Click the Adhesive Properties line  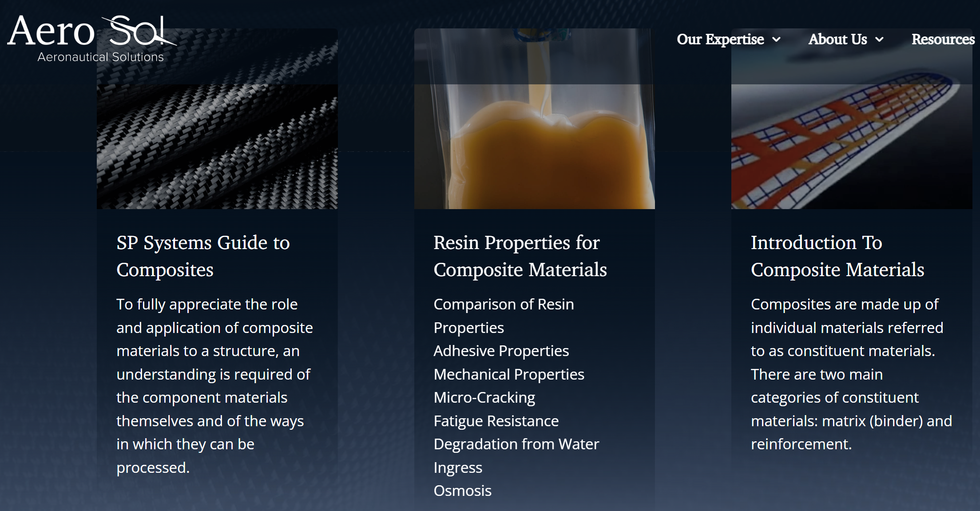(501, 351)
